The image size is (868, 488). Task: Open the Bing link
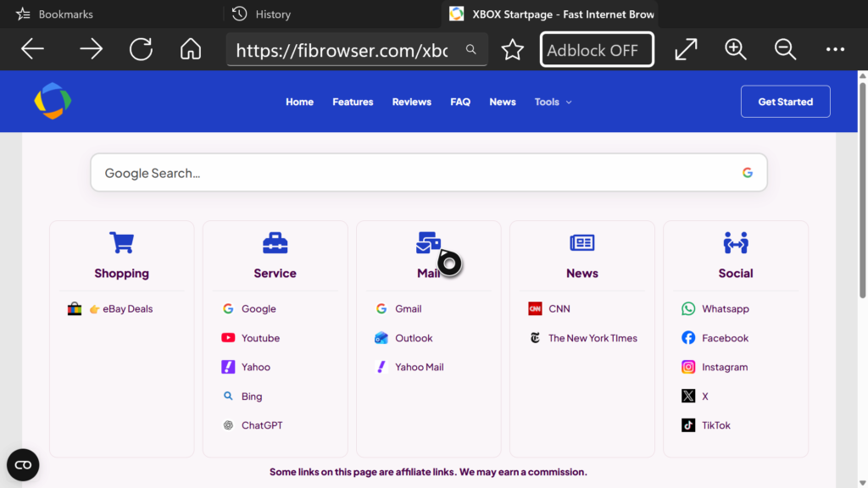point(242,396)
